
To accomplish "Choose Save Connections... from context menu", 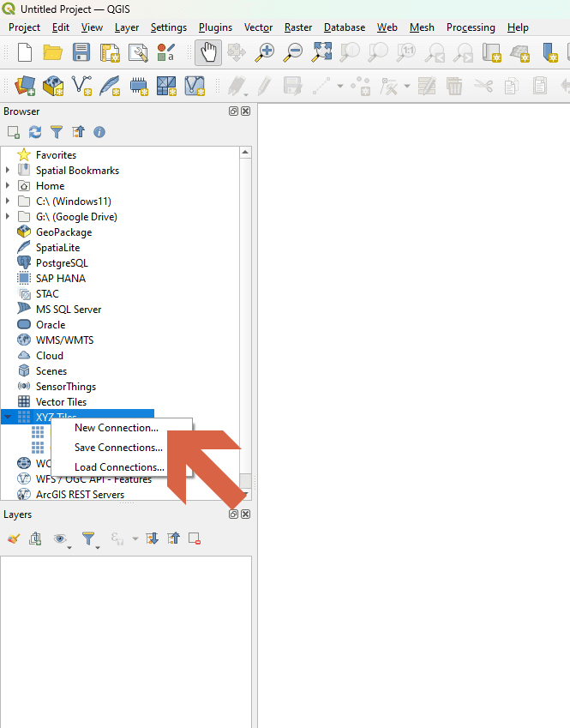I will 121,448.
